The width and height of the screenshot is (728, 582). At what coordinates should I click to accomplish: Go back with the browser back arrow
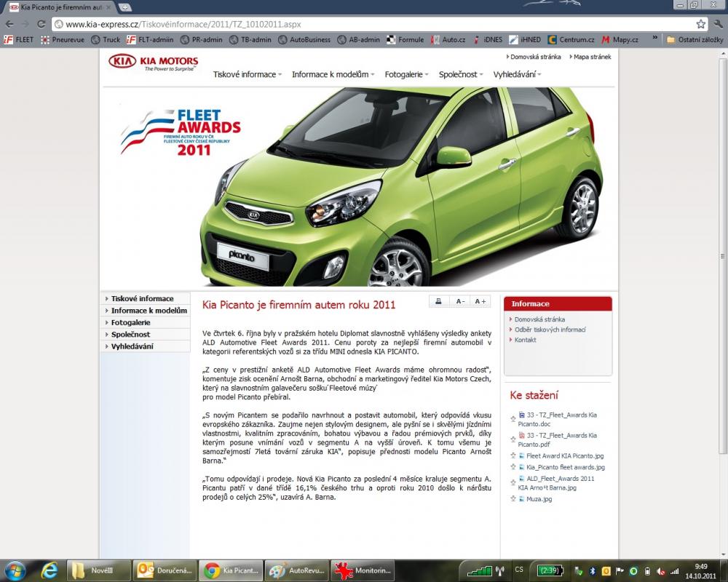pos(9,24)
